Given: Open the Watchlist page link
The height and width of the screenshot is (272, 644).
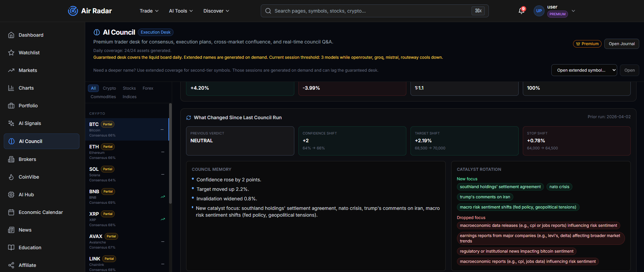Looking at the screenshot, I should click(x=29, y=53).
